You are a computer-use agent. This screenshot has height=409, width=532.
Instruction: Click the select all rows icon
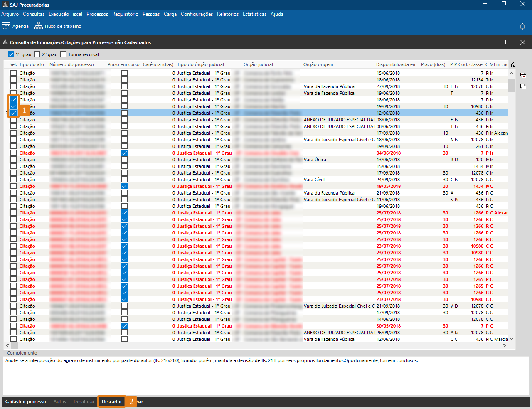523,75
